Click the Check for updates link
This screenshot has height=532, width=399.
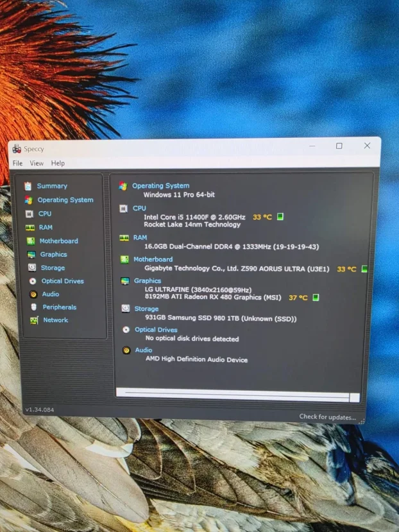pyautogui.click(x=327, y=417)
